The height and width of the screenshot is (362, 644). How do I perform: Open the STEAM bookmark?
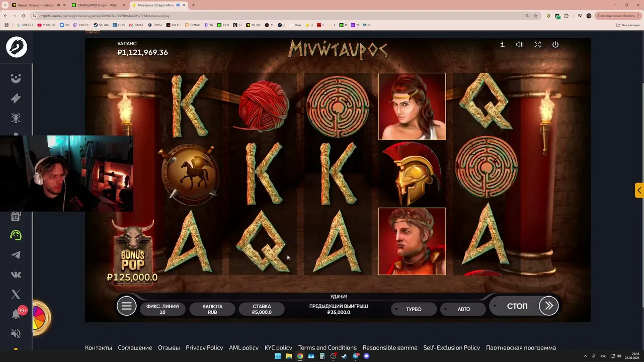(101, 25)
